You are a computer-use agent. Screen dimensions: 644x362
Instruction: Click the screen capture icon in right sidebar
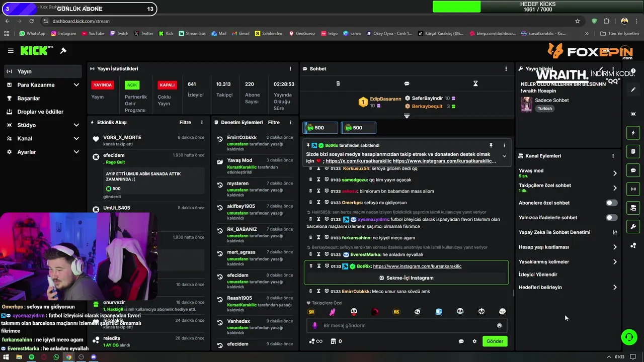pos(633,114)
